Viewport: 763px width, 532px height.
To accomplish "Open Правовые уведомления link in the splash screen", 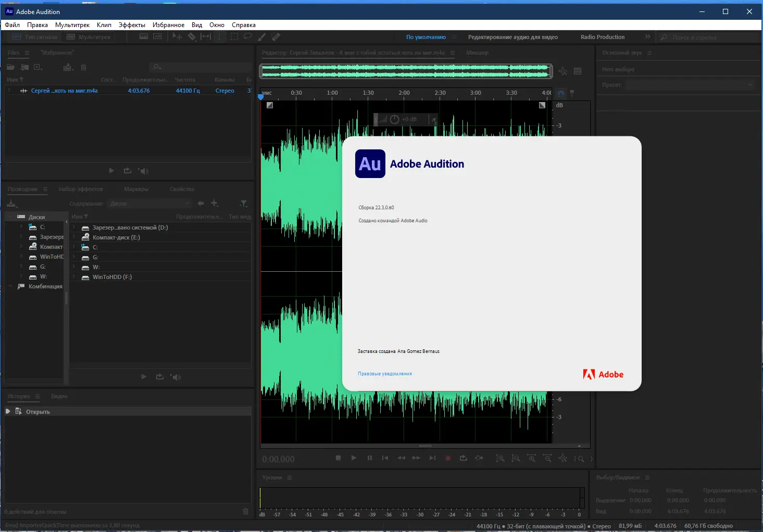I will click(385, 373).
